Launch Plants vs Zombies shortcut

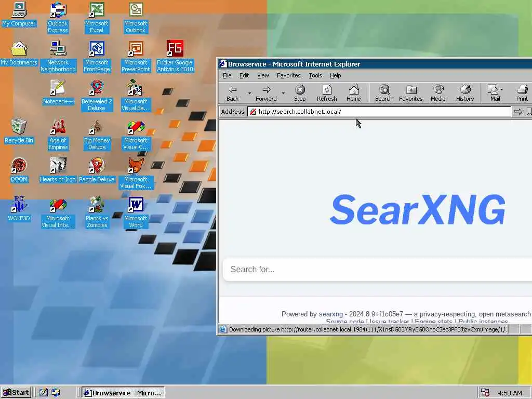(97, 212)
